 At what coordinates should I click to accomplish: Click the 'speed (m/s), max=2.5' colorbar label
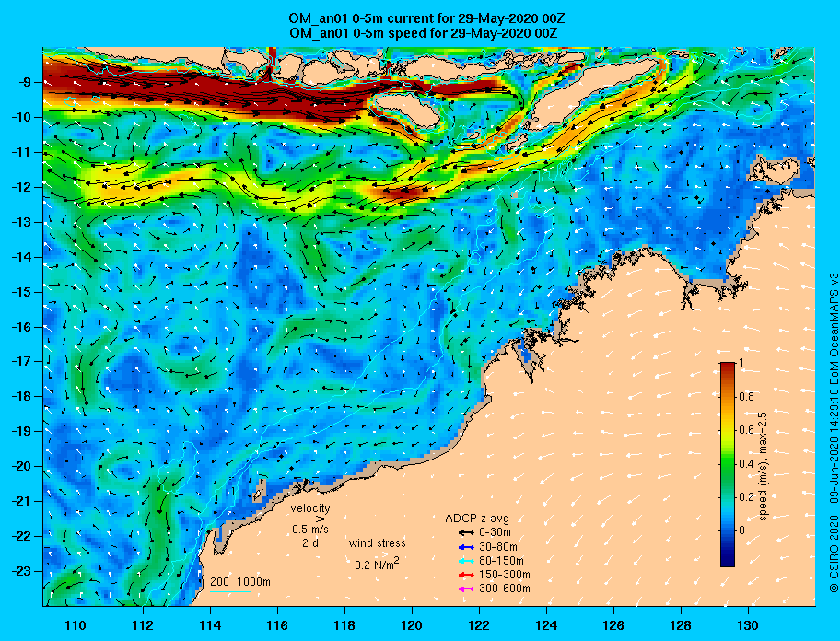(x=764, y=466)
